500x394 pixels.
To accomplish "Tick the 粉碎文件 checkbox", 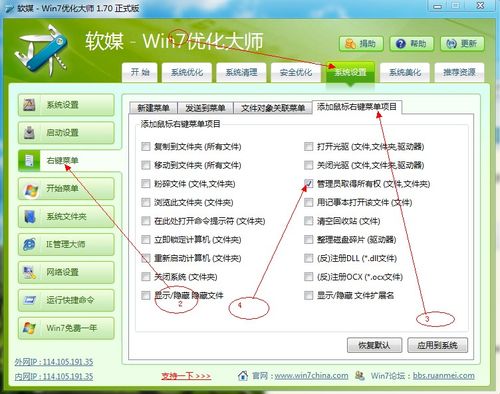I will tap(146, 184).
